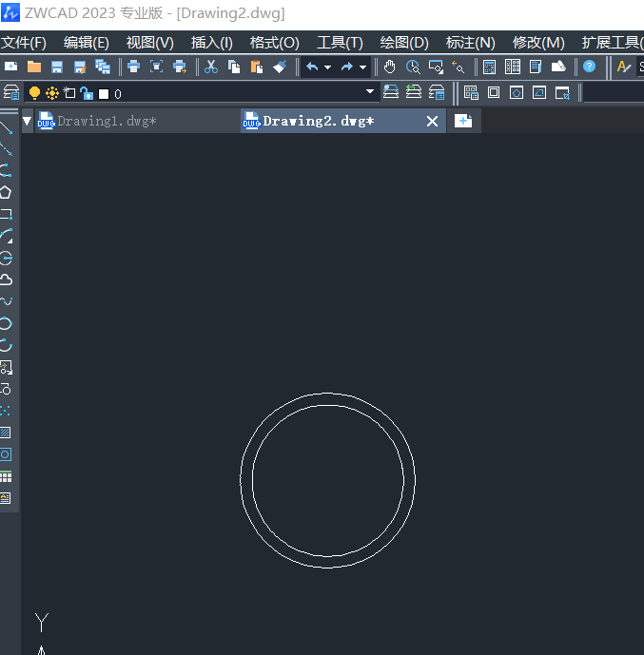Click Make Object's Layer Current icon
644x655 pixels.
[x=391, y=91]
